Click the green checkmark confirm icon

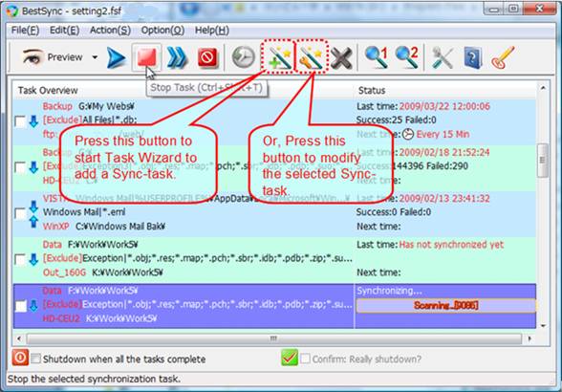290,358
